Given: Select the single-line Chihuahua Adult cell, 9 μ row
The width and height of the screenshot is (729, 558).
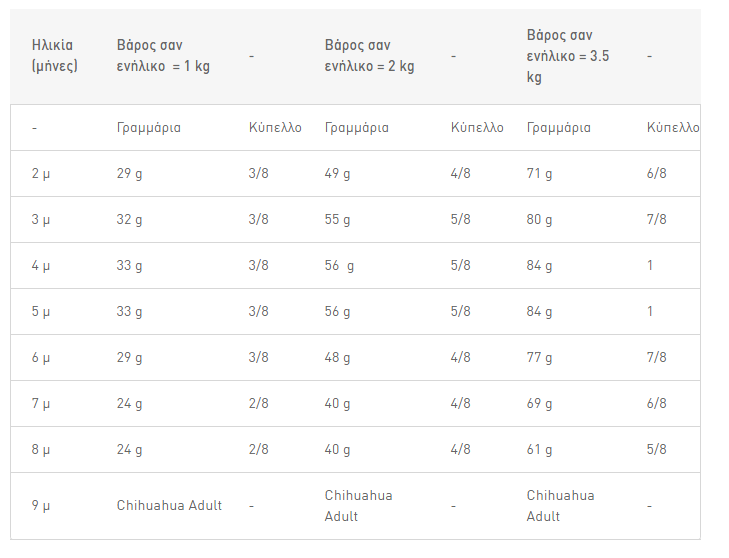Looking at the screenshot, I should point(169,505).
